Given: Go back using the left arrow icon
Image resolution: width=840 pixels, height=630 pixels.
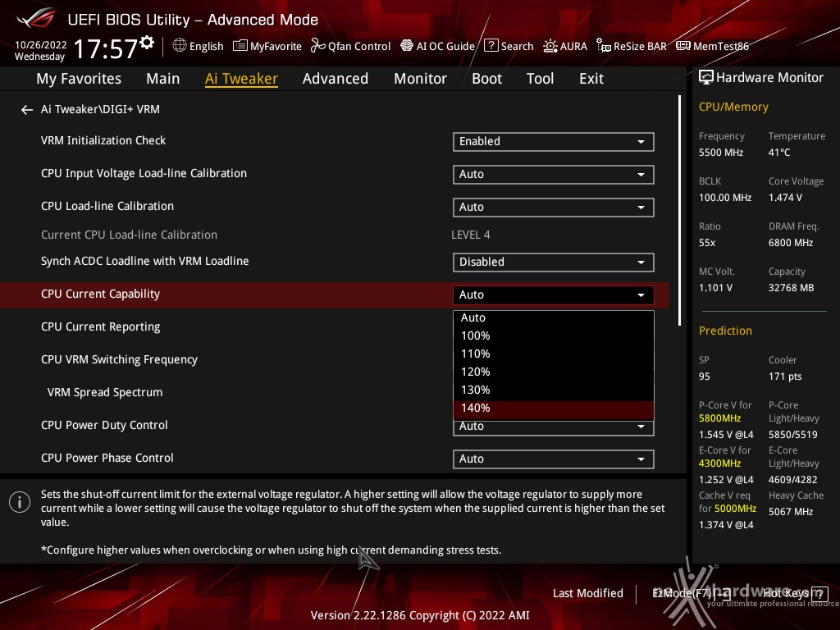Looking at the screenshot, I should (27, 110).
